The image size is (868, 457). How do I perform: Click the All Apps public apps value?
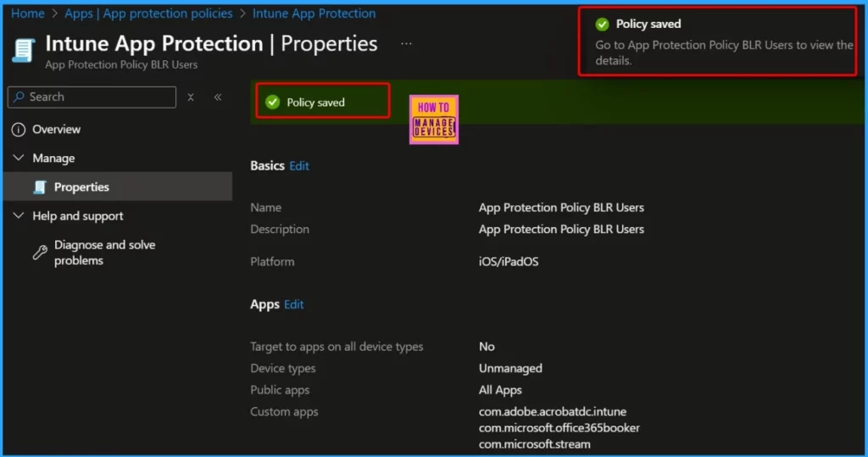point(500,390)
